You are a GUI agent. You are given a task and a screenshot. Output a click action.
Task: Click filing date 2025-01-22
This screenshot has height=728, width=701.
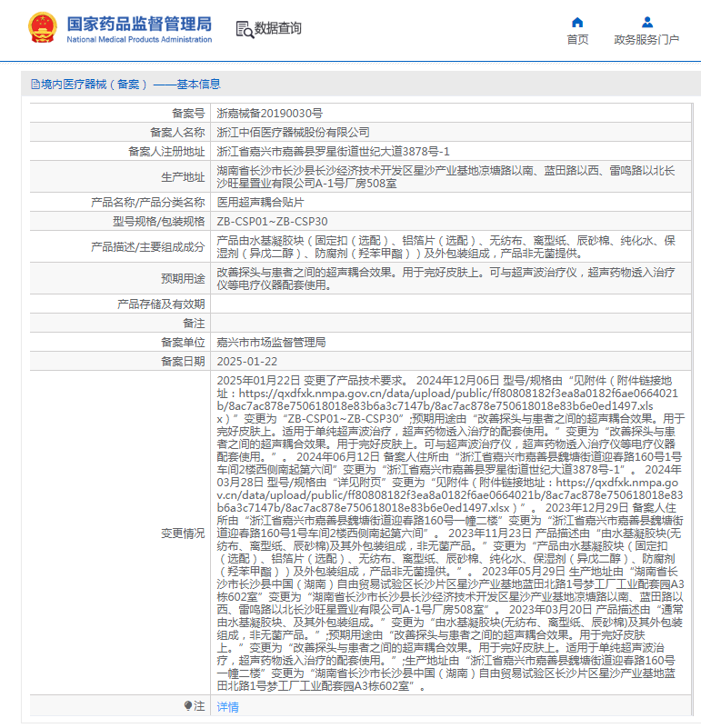(247, 362)
